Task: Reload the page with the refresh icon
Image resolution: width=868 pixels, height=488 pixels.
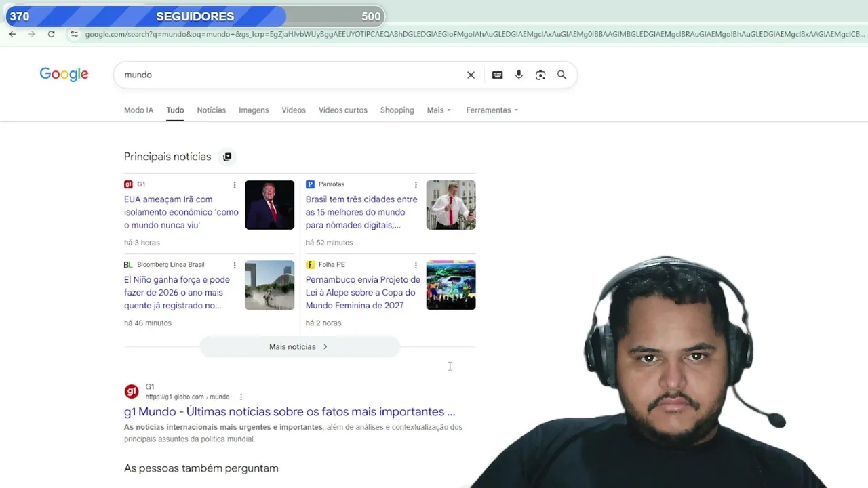Action: tap(51, 34)
